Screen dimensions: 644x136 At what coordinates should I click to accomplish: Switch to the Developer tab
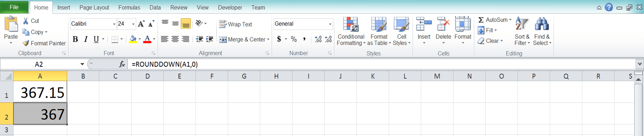tap(230, 7)
